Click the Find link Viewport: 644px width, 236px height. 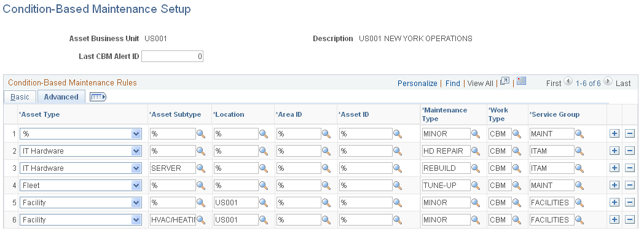pyautogui.click(x=453, y=84)
